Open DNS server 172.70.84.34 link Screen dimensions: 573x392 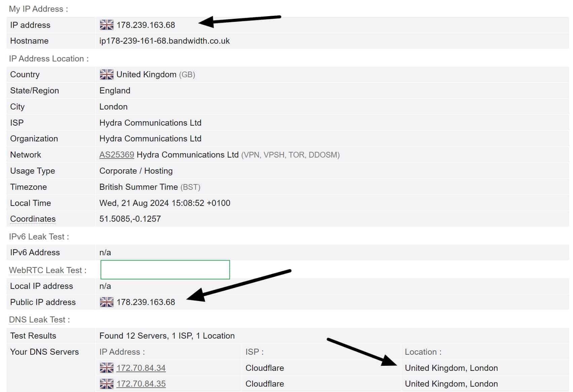point(141,368)
